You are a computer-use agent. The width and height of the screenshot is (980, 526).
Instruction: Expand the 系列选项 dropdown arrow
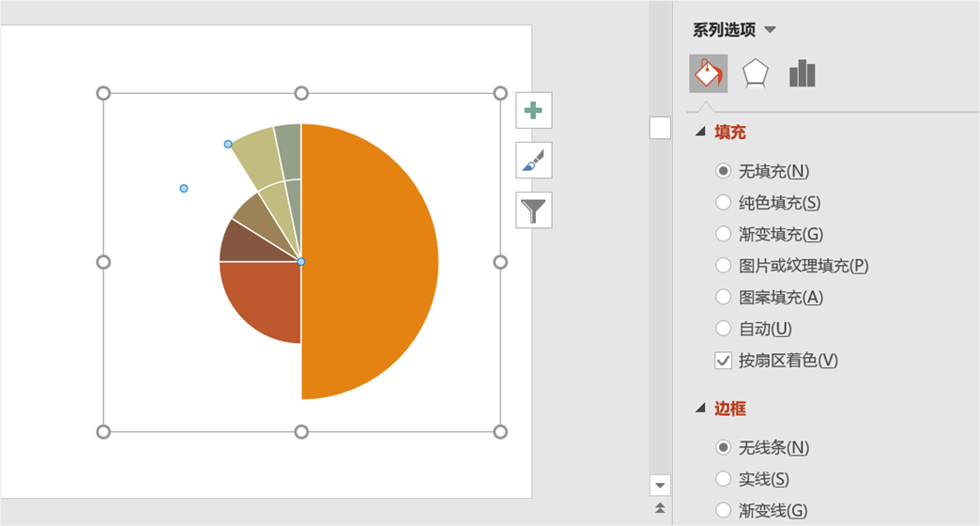click(770, 30)
